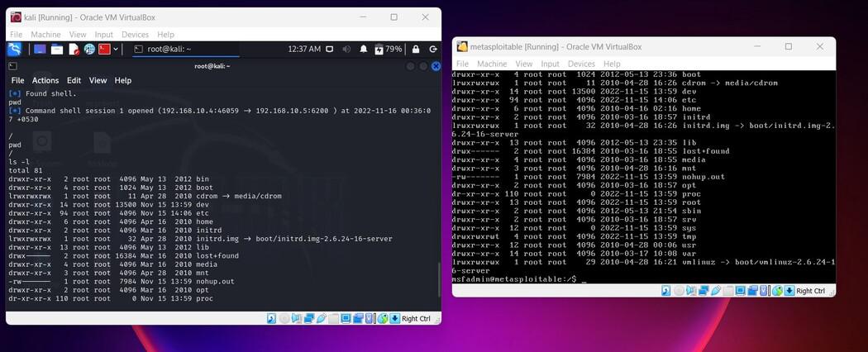Open Machine menu in kali VirtualBox window
This screenshot has width=868, height=352.
(x=45, y=35)
